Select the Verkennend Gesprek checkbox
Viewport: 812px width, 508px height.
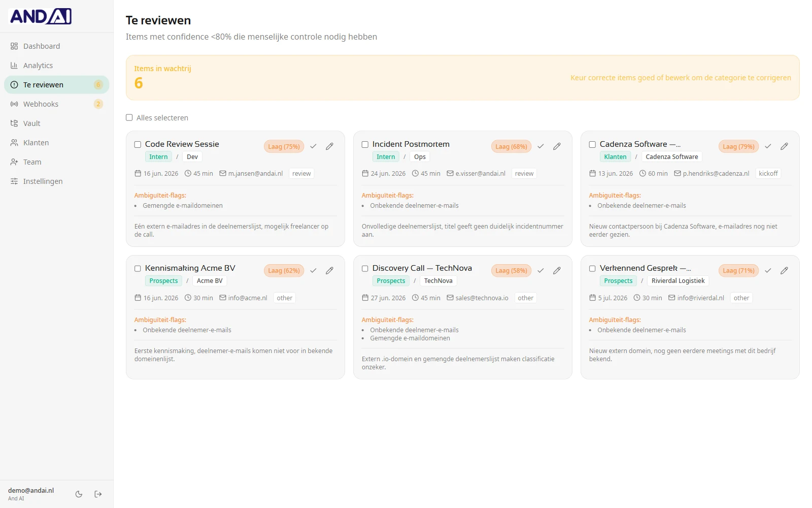[592, 268]
